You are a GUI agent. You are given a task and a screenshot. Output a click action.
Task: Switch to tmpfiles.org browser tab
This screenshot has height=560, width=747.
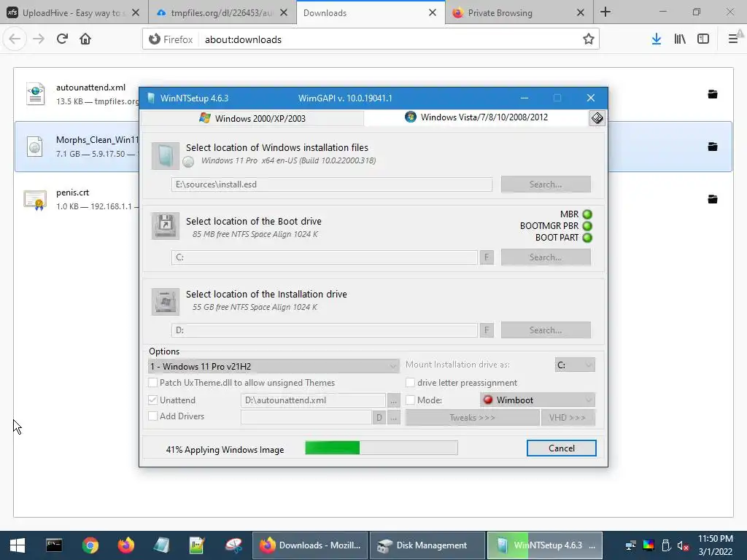coord(222,12)
